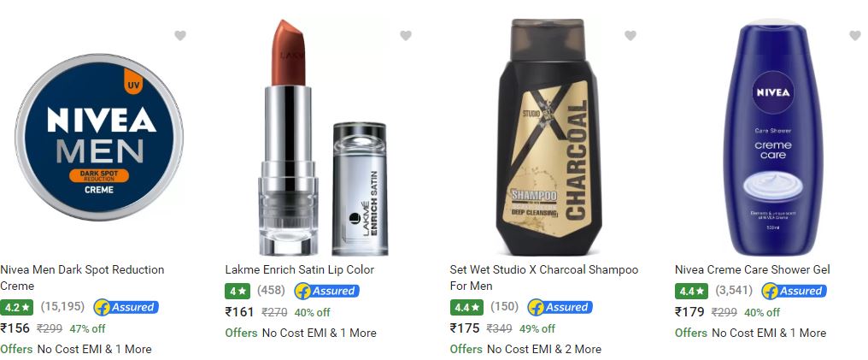Image resolution: width=868 pixels, height=360 pixels.
Task: Open Set Wet Studio X Charcoal Shampoo title
Action: point(544,278)
